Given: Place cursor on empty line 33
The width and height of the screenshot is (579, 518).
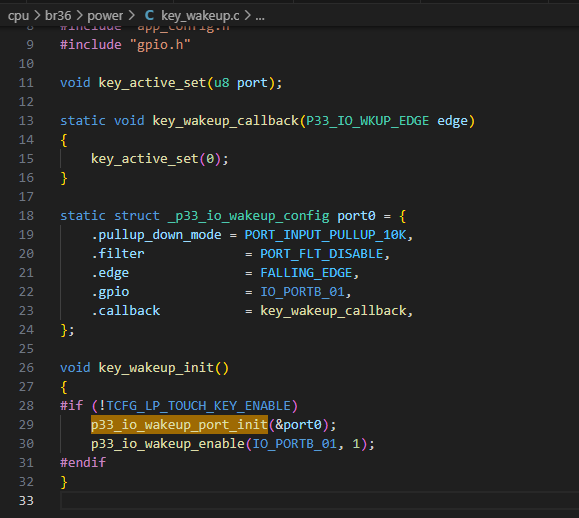Looking at the screenshot, I should coord(319,501).
